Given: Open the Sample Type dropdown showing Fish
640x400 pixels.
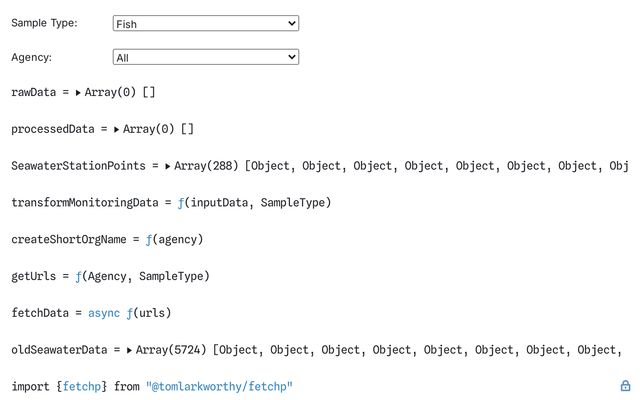Looking at the screenshot, I should tap(206, 23).
